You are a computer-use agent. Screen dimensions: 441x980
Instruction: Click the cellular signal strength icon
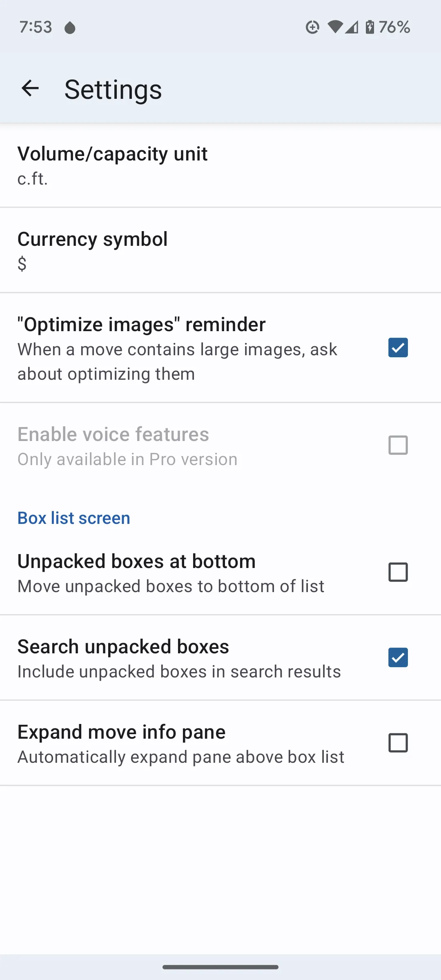click(x=352, y=27)
